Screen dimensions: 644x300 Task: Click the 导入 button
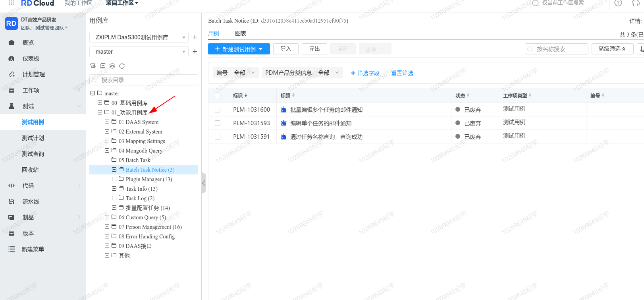point(286,49)
